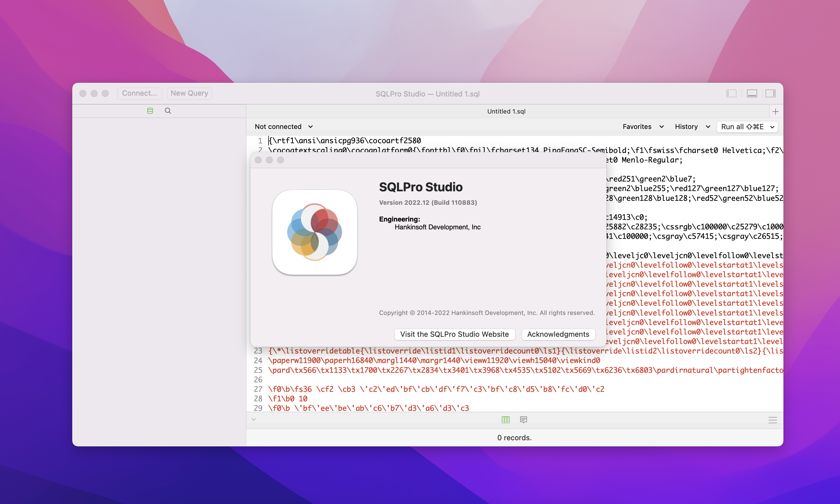Toggle the right sidebar panel icon
This screenshot has height=504, width=840.
770,93
